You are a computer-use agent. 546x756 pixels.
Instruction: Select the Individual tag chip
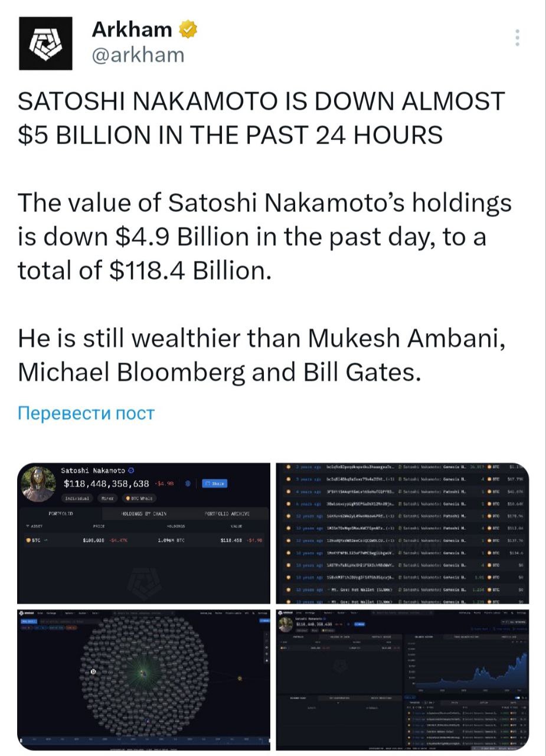pos(77,498)
